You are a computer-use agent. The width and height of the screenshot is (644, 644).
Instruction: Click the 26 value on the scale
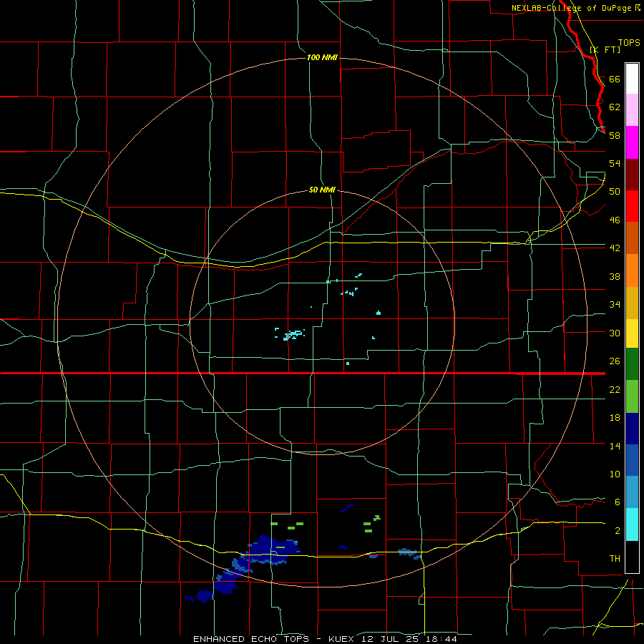[x=615, y=361]
